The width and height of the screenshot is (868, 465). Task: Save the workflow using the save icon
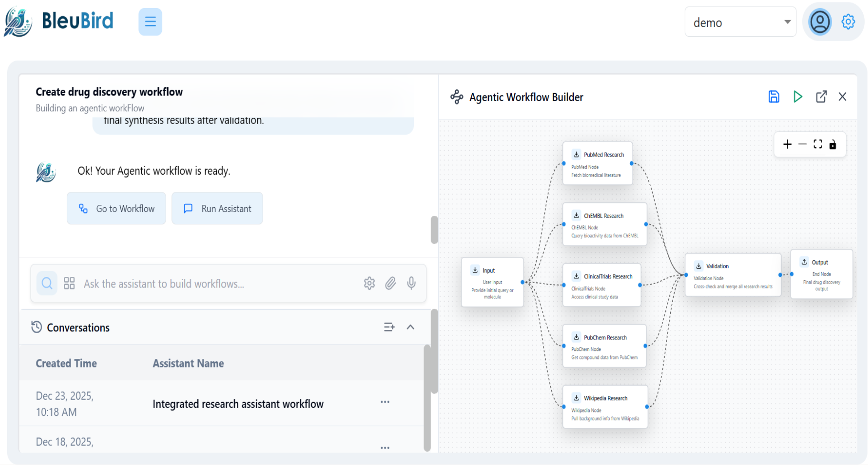point(774,96)
